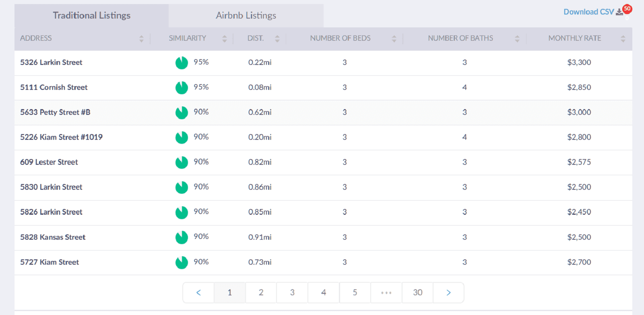Sort listings by Number of Beds
644x315 pixels.
click(340, 38)
